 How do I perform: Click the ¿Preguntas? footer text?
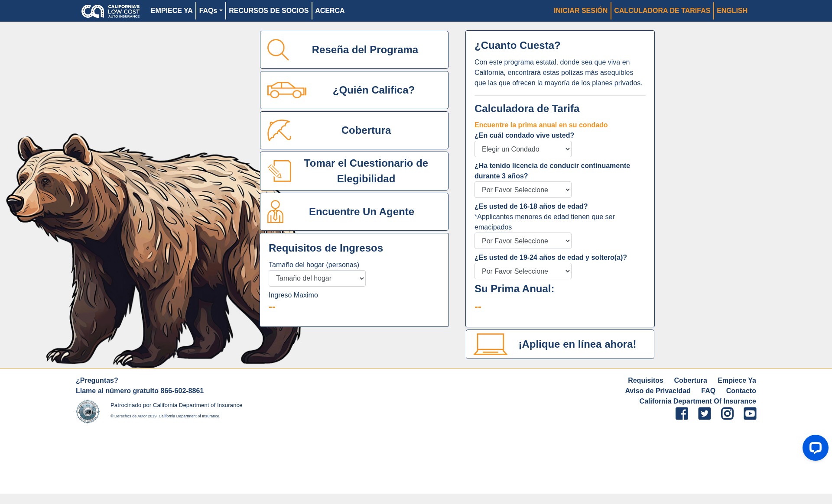[97, 381]
